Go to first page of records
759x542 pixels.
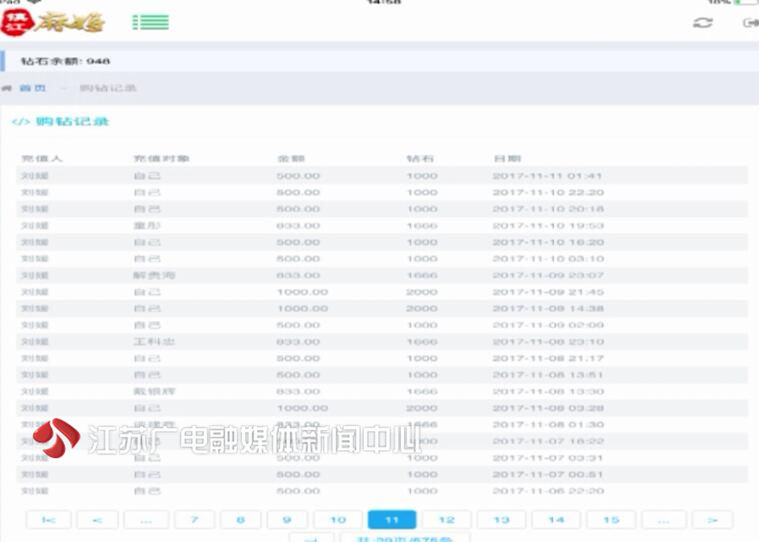point(47,520)
